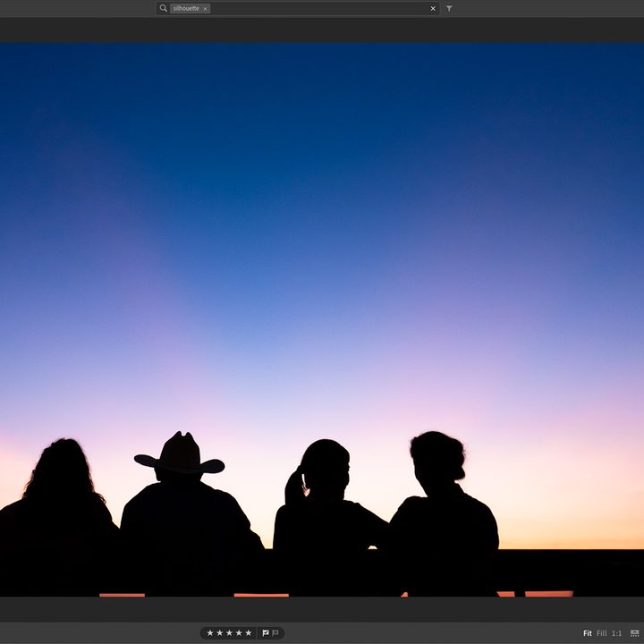Set rating to one star
Image resolution: width=644 pixels, height=644 pixels.
210,633
